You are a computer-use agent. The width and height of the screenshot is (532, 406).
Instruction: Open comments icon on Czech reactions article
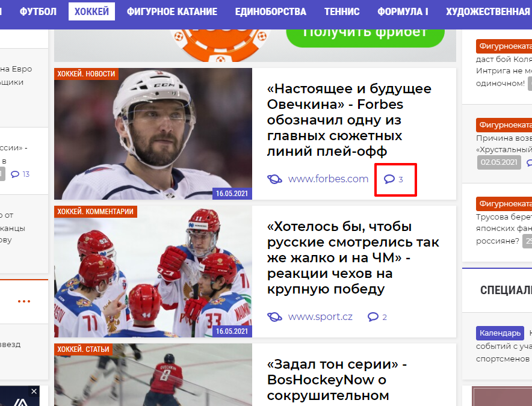pos(373,317)
